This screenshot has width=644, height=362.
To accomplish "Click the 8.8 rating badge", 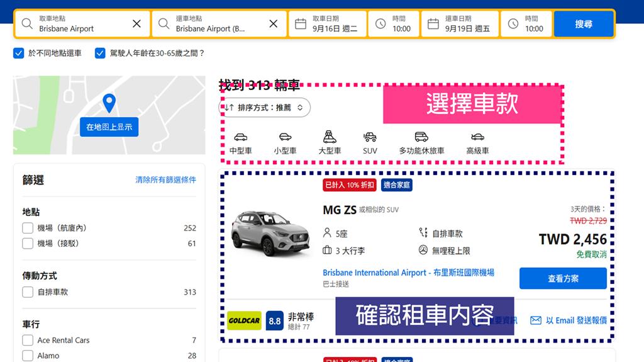I will point(275,320).
